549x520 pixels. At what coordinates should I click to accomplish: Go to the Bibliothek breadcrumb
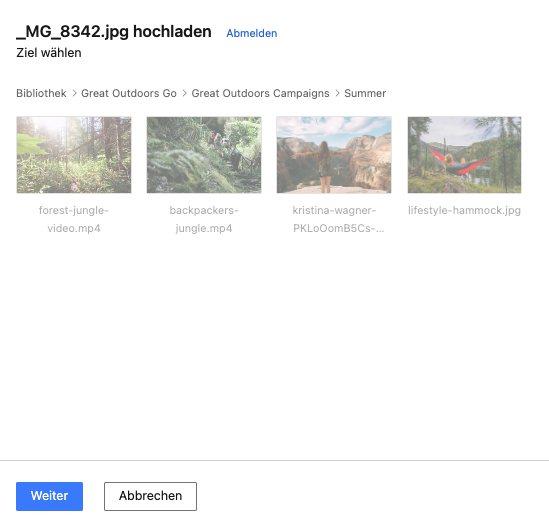point(41,93)
